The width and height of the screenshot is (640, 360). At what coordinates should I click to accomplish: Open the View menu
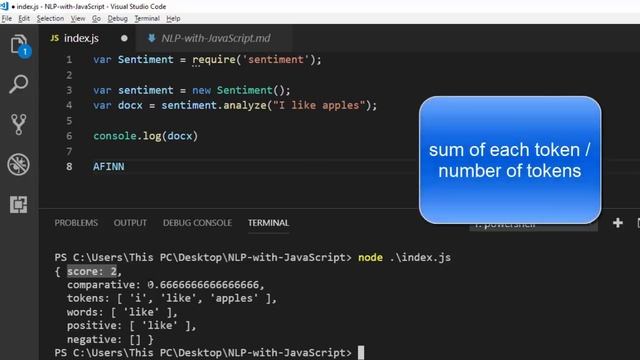click(78, 19)
